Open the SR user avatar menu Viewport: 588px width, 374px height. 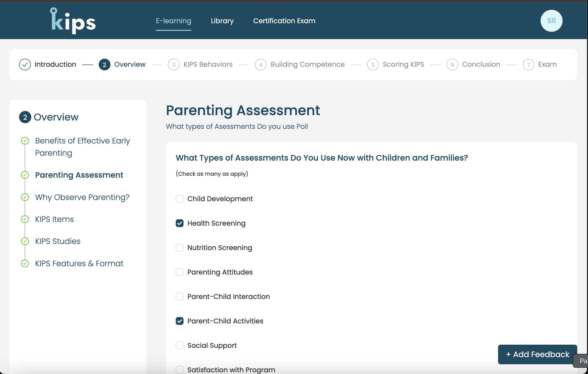(551, 21)
